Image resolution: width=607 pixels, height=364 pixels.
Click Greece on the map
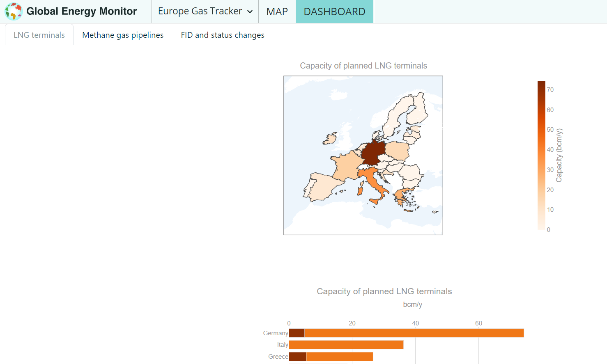pyautogui.click(x=401, y=196)
